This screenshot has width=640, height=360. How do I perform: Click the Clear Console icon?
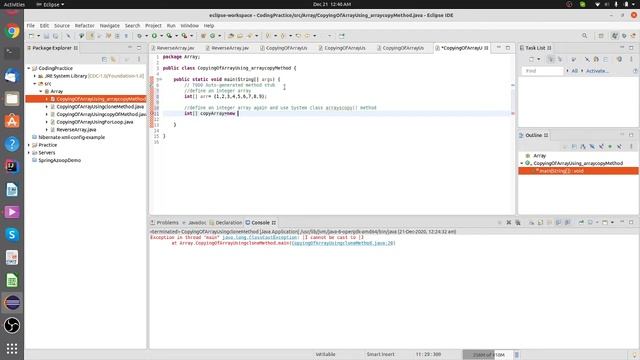pyautogui.click(x=531, y=222)
